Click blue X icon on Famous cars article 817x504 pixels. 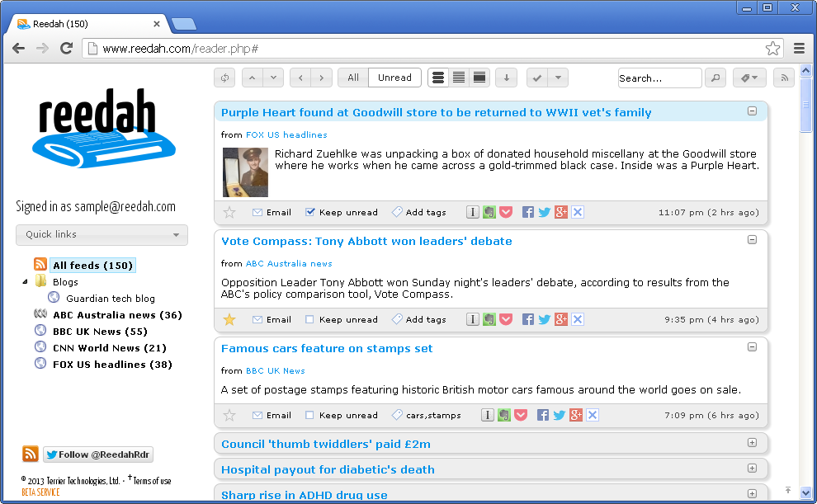pos(593,415)
